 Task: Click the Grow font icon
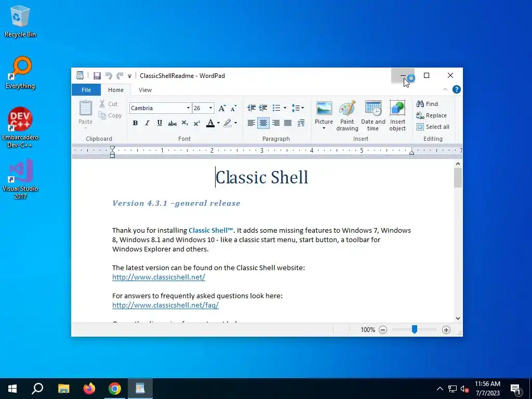pyautogui.click(x=222, y=108)
